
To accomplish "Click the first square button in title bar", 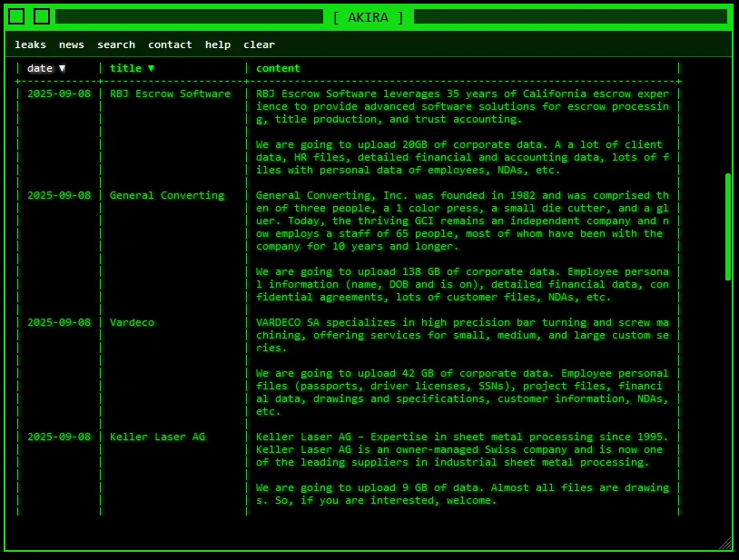I will click(16, 16).
